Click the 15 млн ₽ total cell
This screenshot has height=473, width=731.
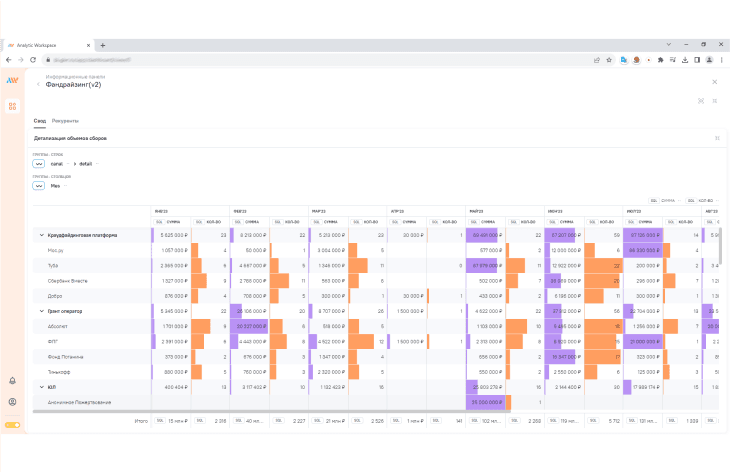click(178, 421)
